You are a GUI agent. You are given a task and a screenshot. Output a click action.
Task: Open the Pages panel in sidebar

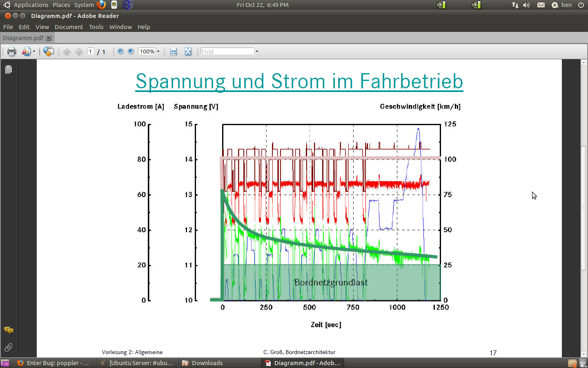tap(9, 70)
